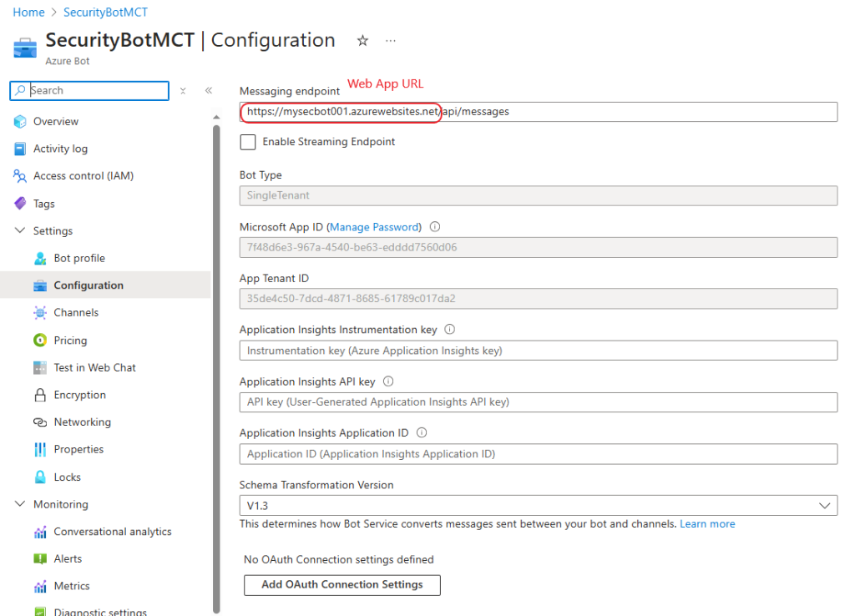Viewport: 855px width, 616px height.
Task: Enable the Streaming Endpoint checkbox
Action: 248,142
